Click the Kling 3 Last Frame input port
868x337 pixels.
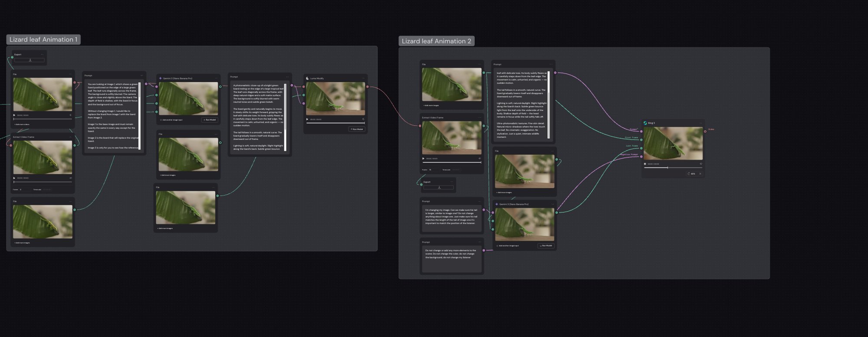(641, 148)
